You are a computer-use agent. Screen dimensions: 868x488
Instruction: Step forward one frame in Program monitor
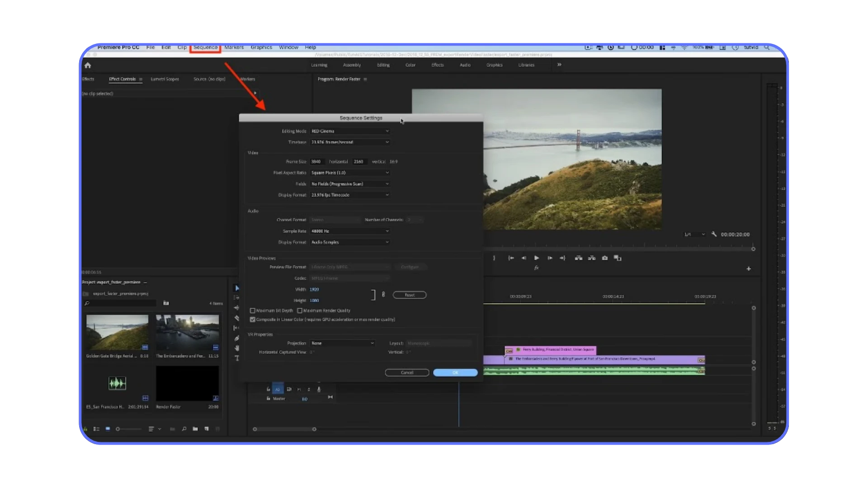(550, 258)
